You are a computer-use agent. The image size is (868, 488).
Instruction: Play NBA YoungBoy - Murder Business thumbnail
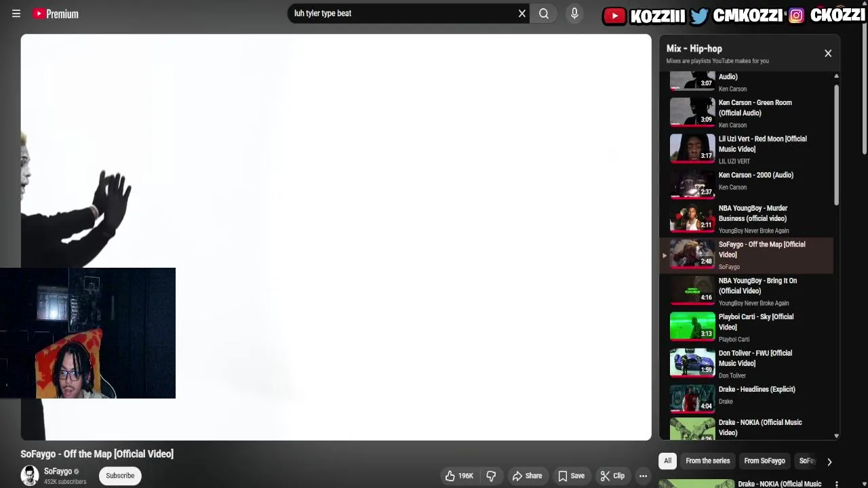[692, 218]
